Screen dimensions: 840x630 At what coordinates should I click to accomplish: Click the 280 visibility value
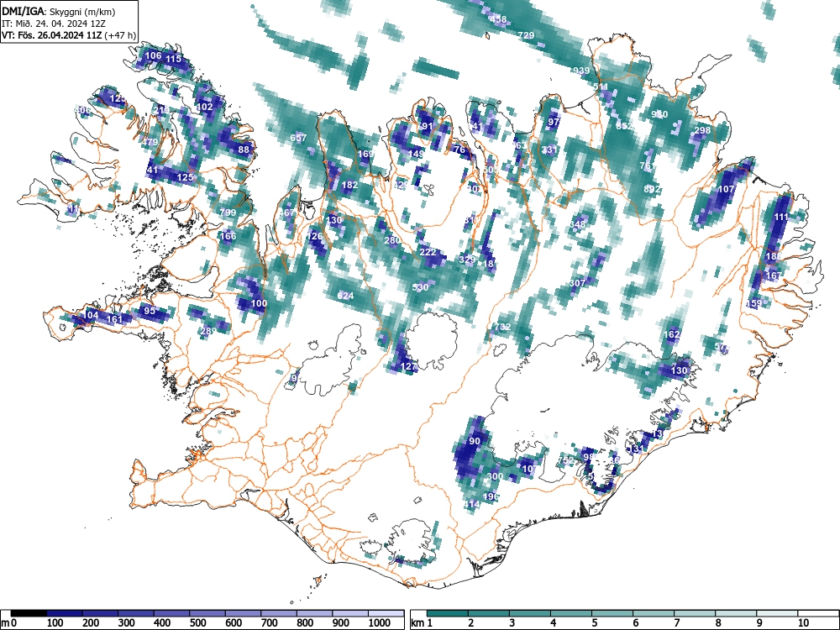click(x=392, y=240)
